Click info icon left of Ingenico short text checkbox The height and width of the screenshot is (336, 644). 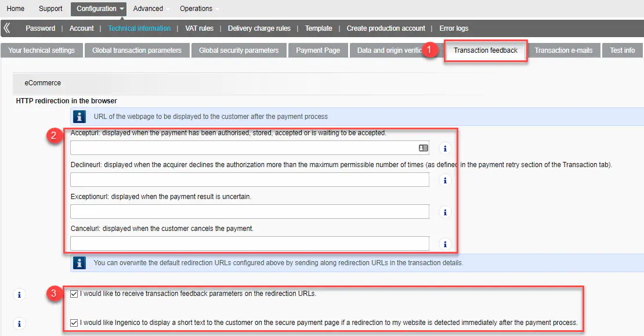coord(19,324)
